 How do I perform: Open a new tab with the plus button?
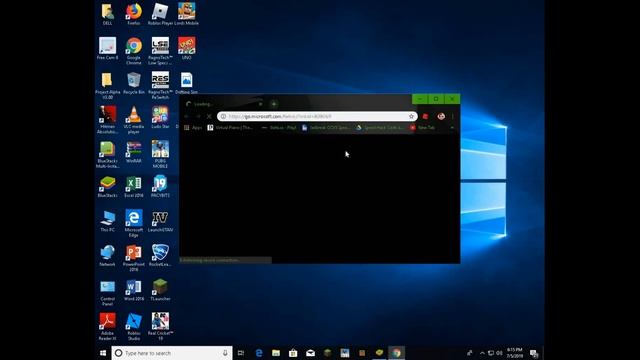click(x=274, y=104)
